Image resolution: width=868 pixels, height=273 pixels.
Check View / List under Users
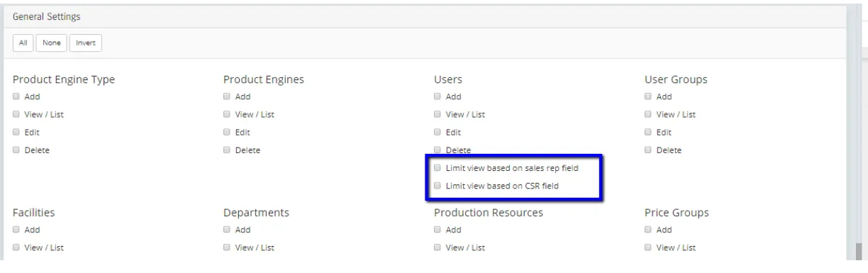pos(438,114)
